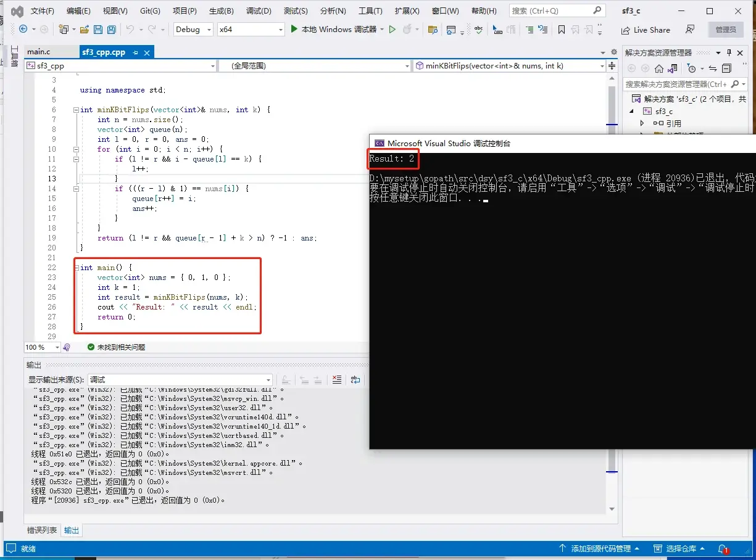Select the 输出 bottom tab
The width and height of the screenshot is (756, 560).
coord(72,530)
